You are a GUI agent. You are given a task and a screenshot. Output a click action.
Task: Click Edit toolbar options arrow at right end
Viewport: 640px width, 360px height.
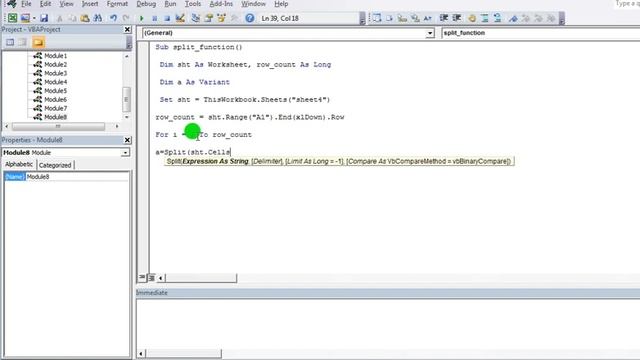562,18
